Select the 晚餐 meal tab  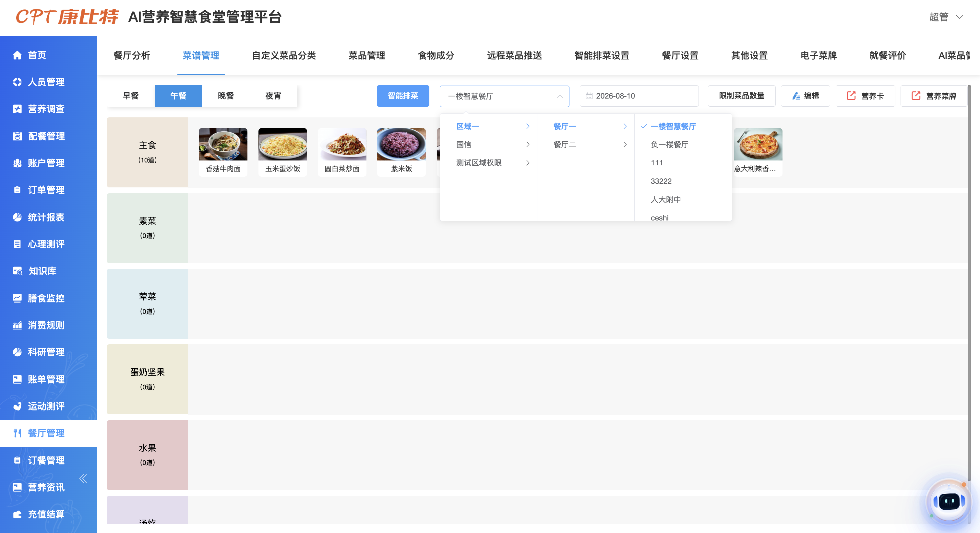pos(226,96)
